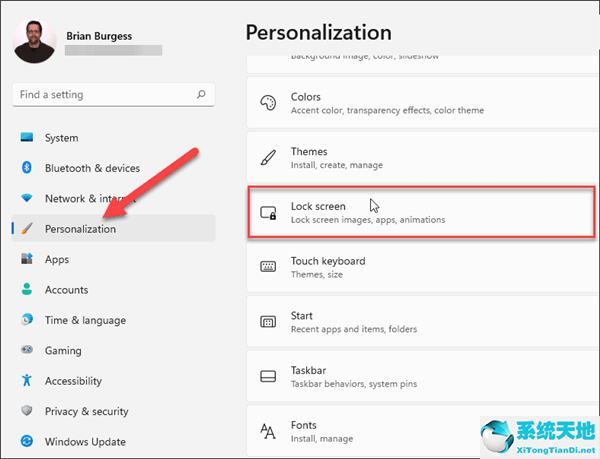This screenshot has width=600, height=459.
Task: Click the Privacy & security shield icon
Action: tap(27, 411)
